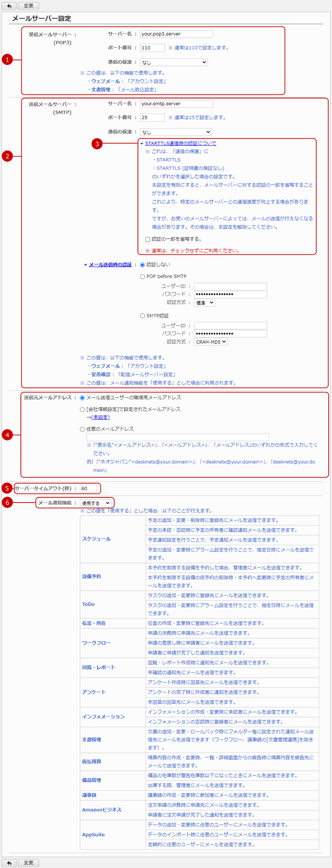
Task: Select 認証しない radio option
Action: coord(143,265)
